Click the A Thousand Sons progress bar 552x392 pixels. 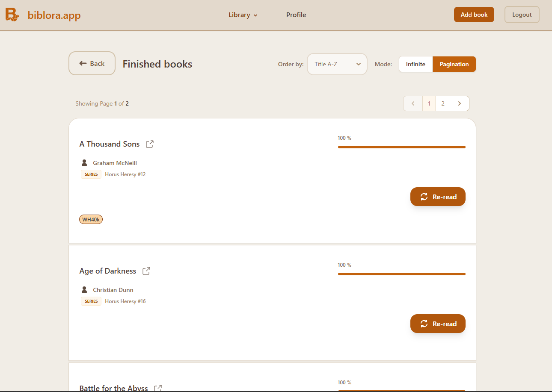(401, 147)
